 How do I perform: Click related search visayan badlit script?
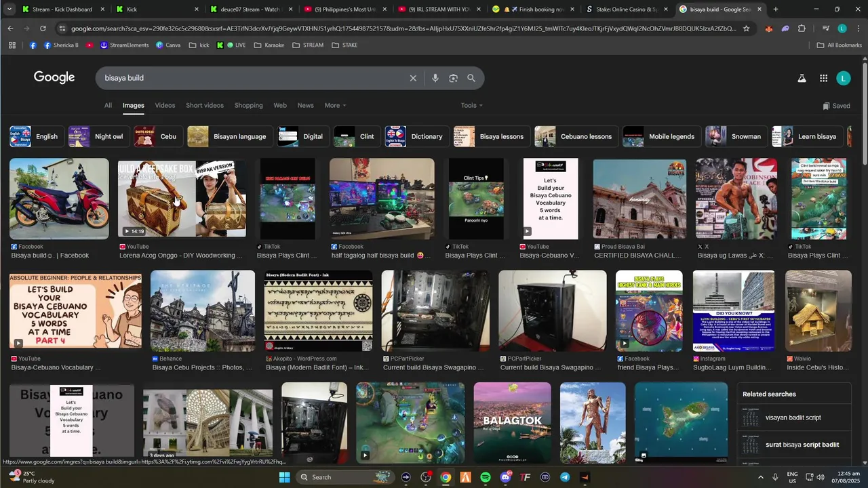[x=794, y=418]
